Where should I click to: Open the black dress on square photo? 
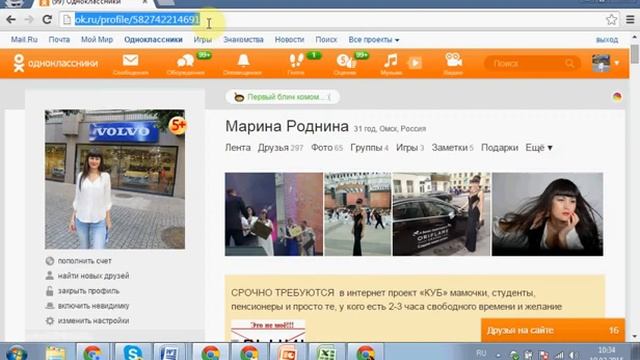pos(358,214)
